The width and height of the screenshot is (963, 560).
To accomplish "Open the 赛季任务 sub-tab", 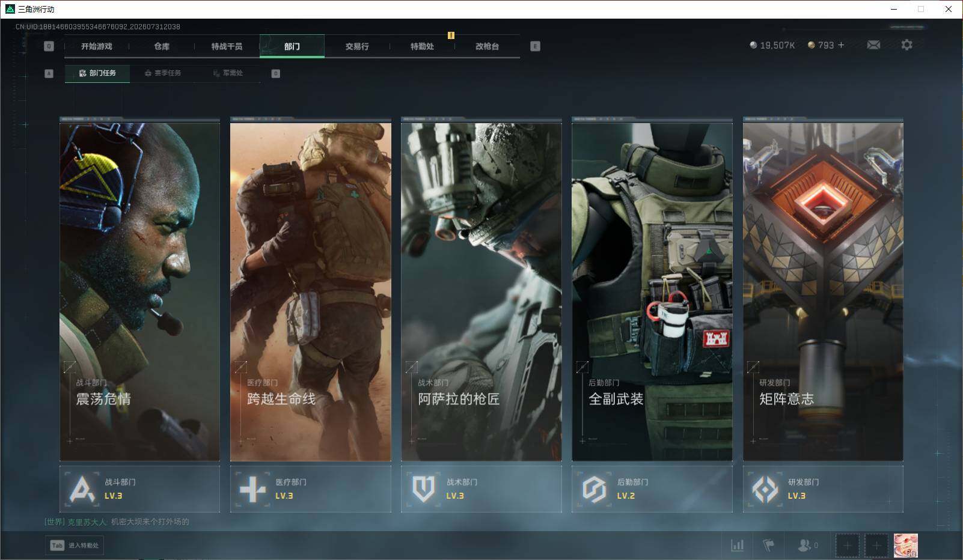I will coord(162,73).
